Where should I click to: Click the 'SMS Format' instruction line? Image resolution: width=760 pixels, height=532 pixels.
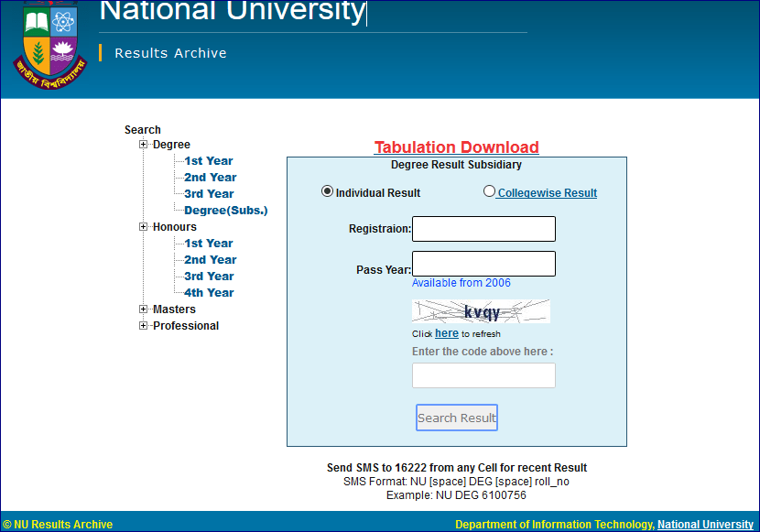(456, 482)
